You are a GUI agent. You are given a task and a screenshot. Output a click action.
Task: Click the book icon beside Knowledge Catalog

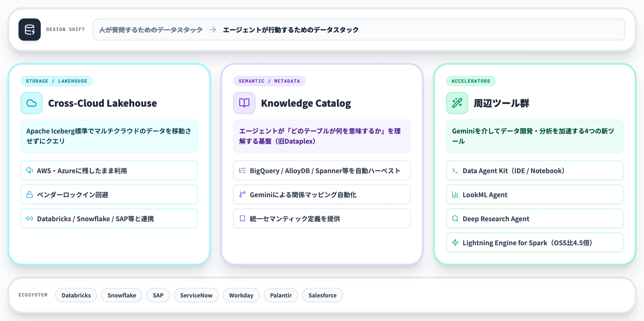click(x=244, y=103)
